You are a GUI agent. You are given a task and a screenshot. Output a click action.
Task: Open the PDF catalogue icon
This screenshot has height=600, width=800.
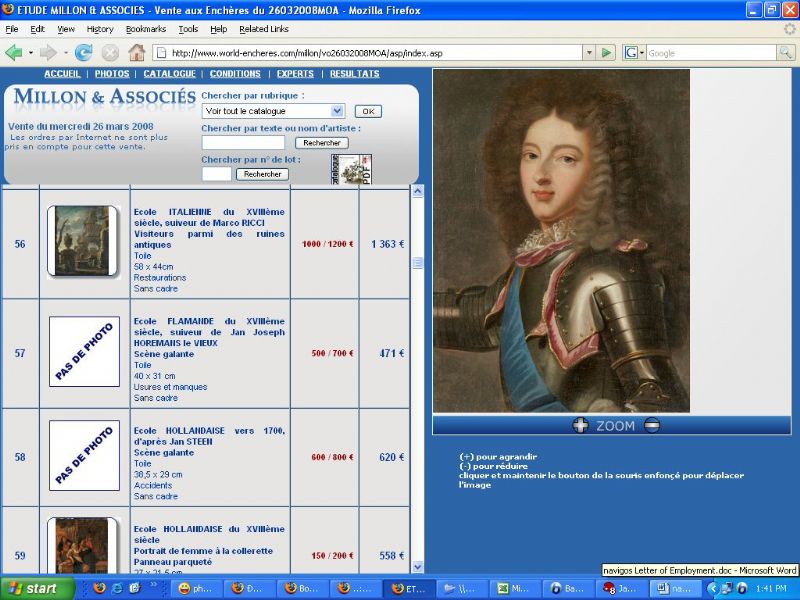(354, 170)
